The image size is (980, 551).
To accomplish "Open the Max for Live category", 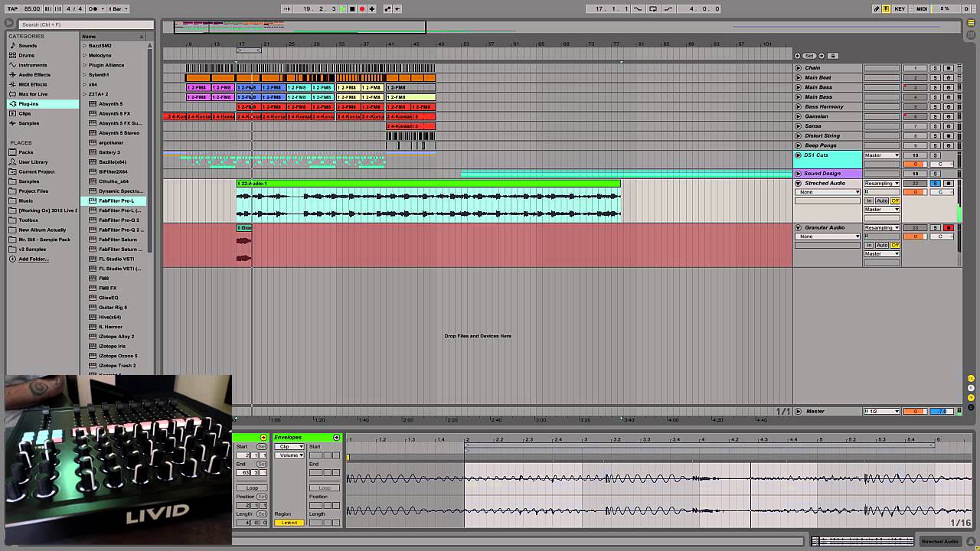I will (x=33, y=94).
